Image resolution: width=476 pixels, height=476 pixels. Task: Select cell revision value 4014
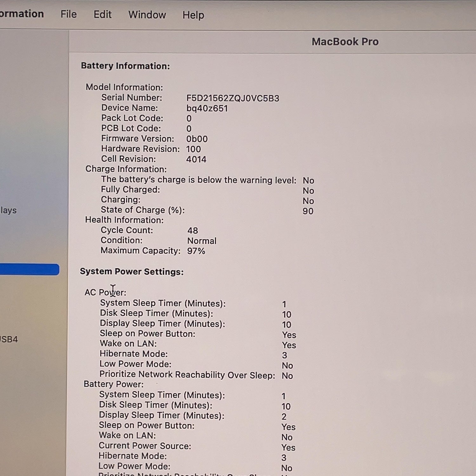(196, 159)
